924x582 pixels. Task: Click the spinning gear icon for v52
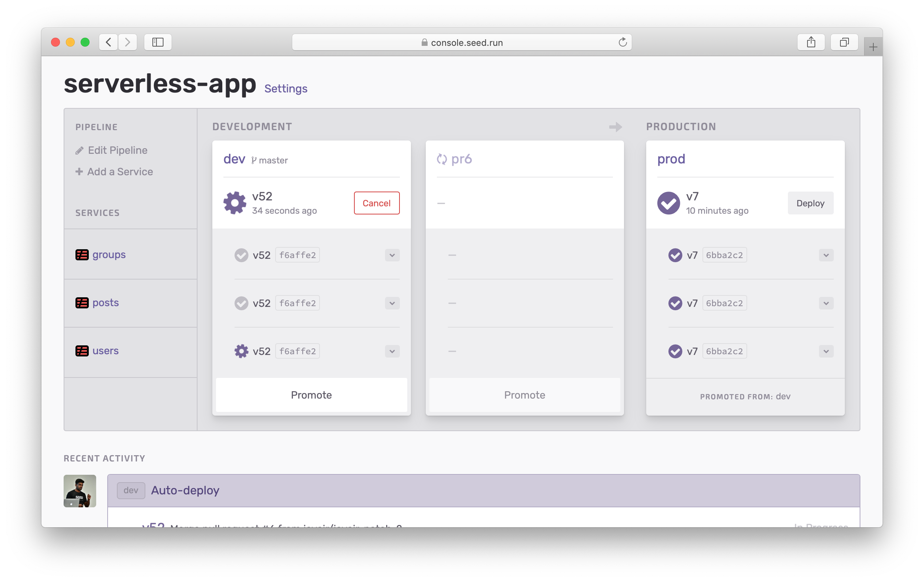pos(235,203)
